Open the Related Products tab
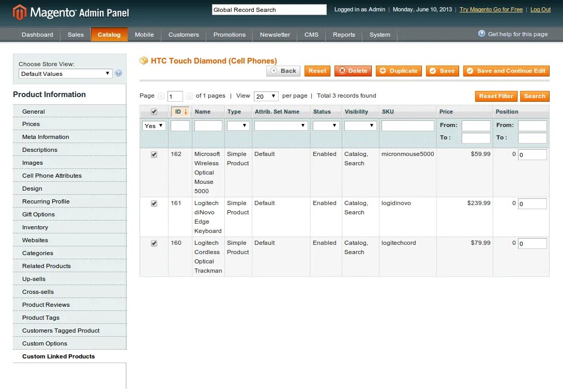 (47, 266)
